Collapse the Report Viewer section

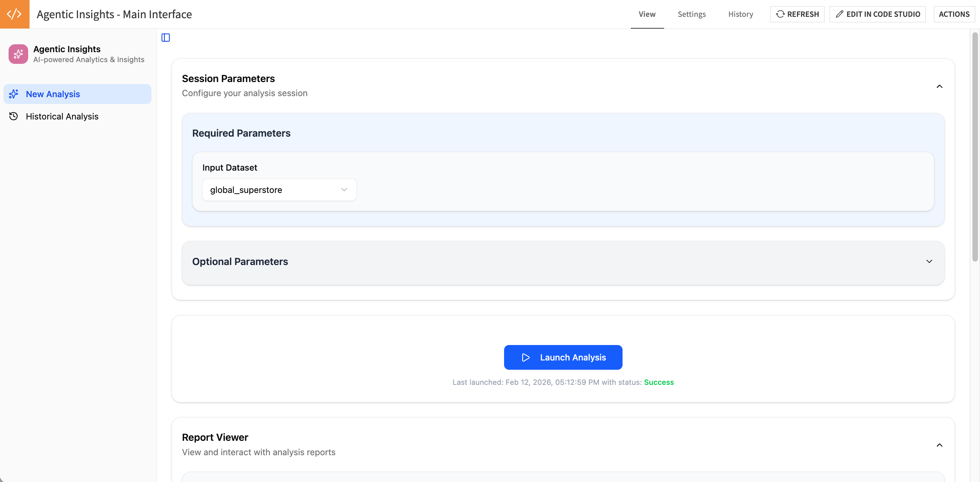click(940, 445)
